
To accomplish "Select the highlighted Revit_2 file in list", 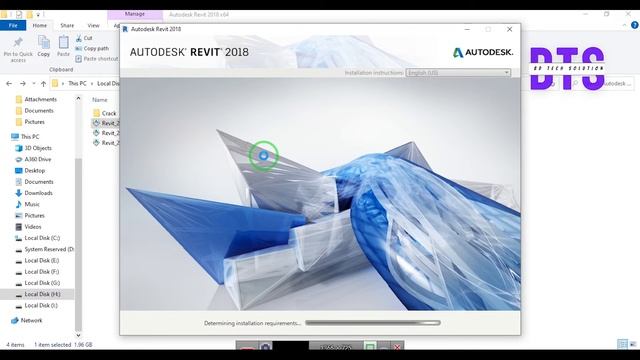I will point(105,123).
